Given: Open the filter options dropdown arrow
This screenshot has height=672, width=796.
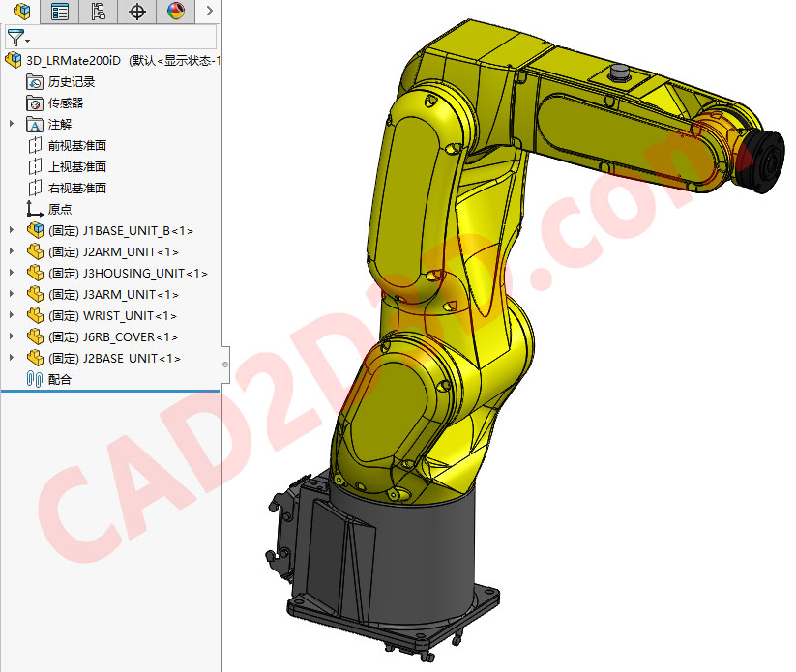Looking at the screenshot, I should pyautogui.click(x=26, y=38).
